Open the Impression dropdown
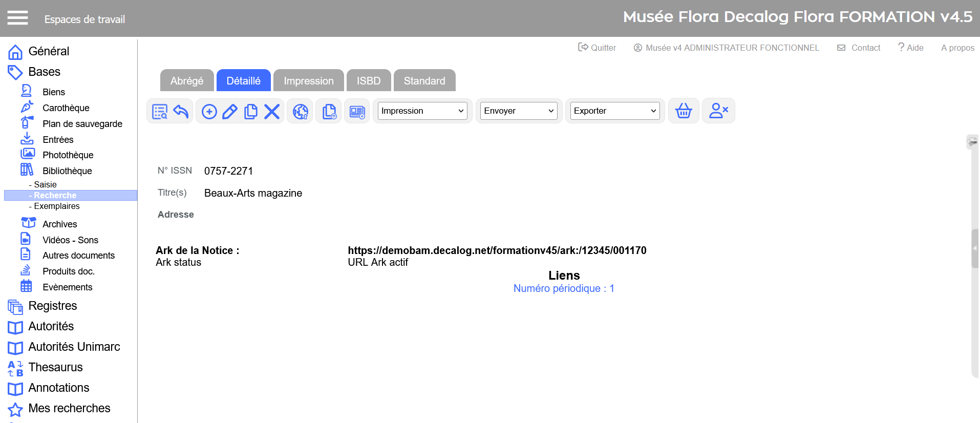 422,111
